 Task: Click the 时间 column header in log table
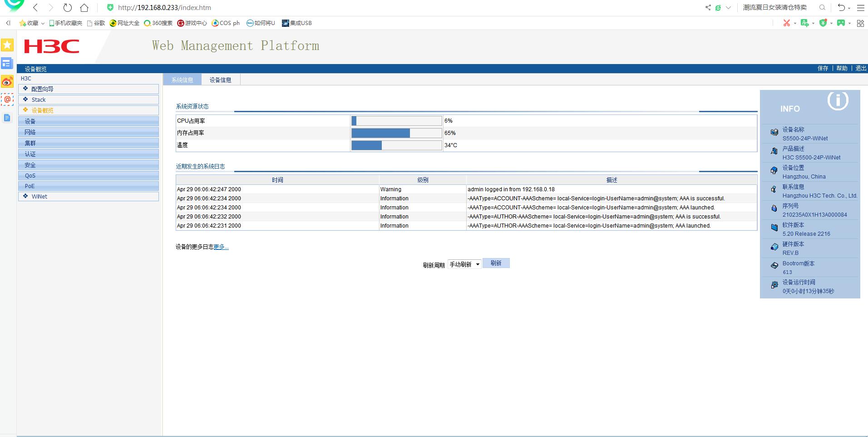(277, 180)
